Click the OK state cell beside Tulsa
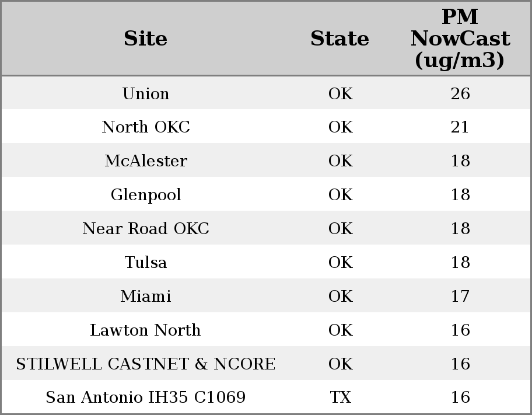Screen dimensions: 532x415 tap(341, 263)
